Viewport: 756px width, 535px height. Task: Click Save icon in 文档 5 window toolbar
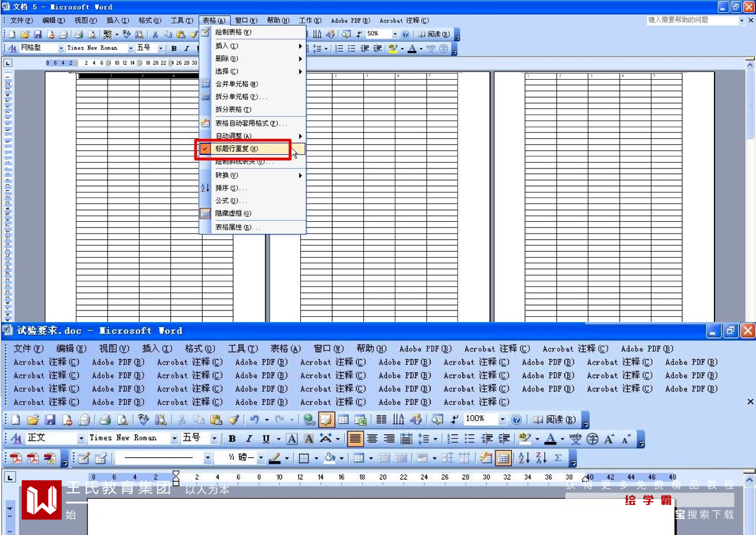[x=38, y=34]
